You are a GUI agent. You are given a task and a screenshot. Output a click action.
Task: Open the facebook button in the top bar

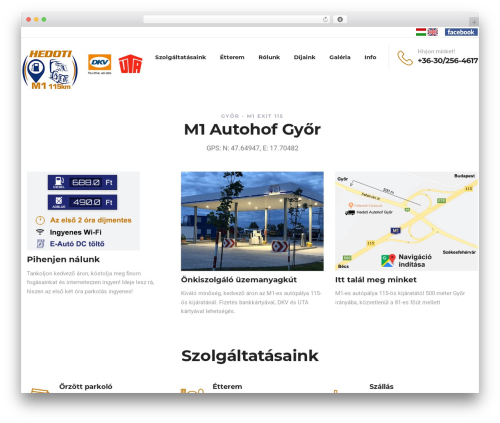(461, 32)
